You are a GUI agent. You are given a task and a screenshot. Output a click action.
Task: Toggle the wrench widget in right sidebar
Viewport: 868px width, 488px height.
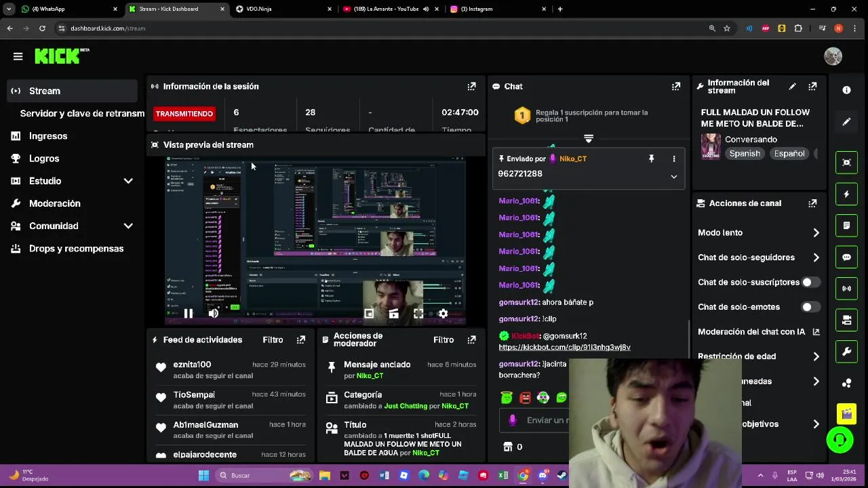(x=846, y=351)
